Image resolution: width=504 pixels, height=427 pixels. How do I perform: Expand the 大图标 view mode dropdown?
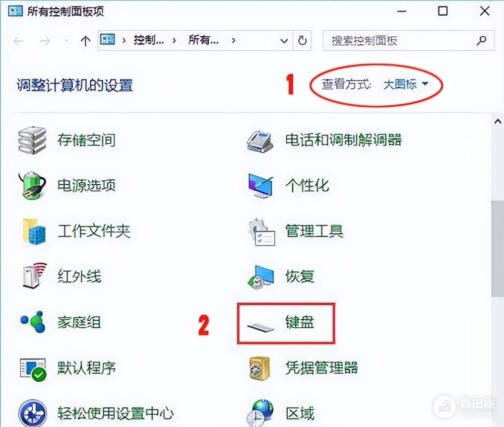[x=406, y=85]
